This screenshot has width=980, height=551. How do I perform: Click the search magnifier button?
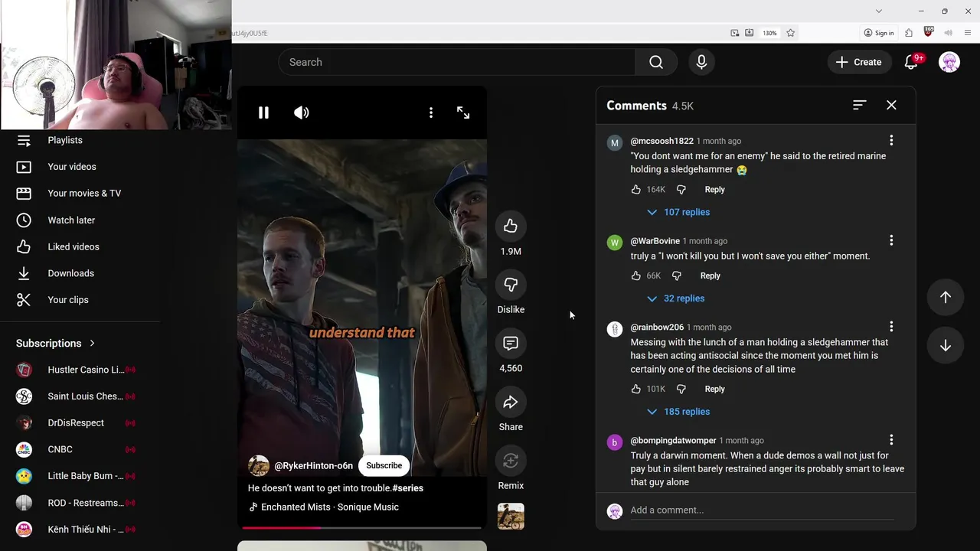click(x=656, y=62)
